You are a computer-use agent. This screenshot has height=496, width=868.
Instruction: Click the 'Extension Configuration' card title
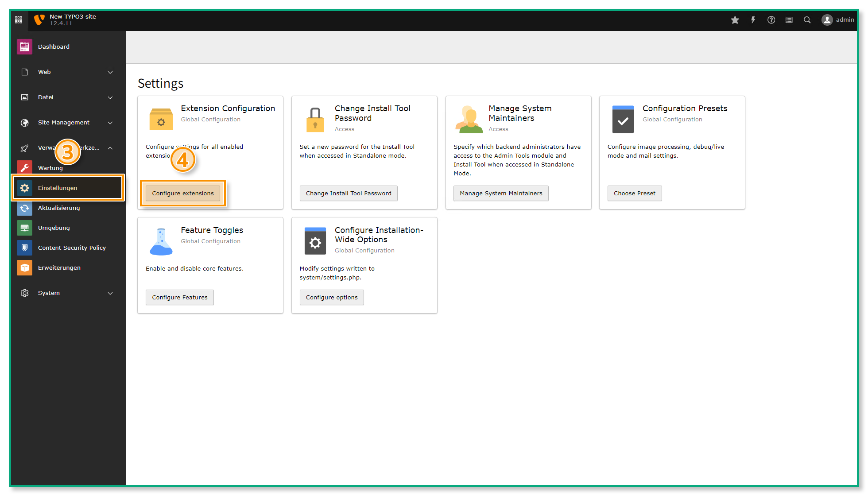tap(228, 108)
